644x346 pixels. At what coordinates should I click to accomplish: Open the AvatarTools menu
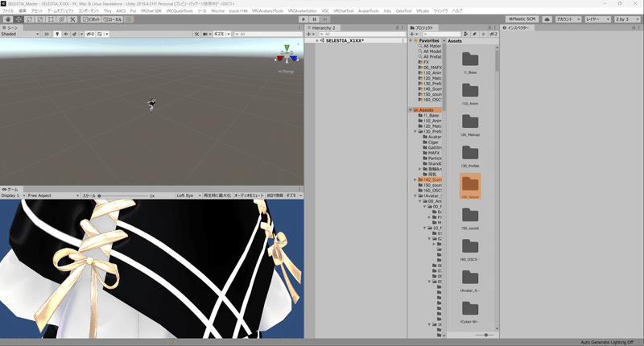(368, 10)
